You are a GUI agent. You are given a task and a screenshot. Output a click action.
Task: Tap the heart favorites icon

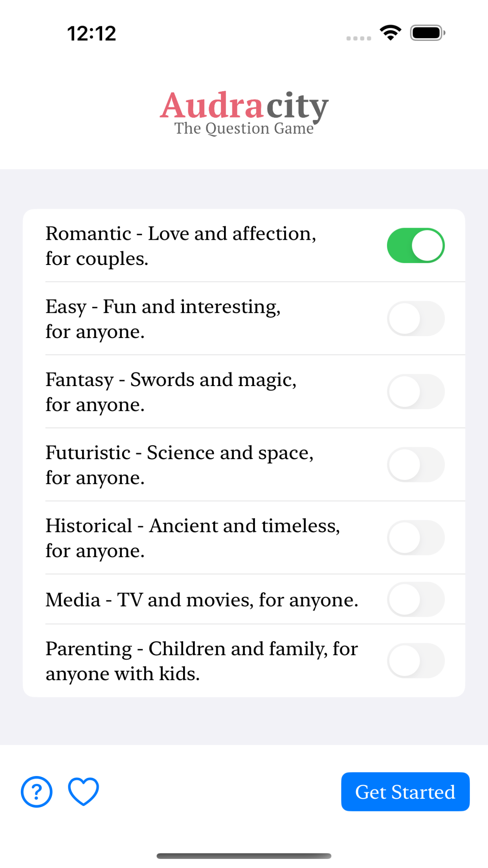pos(83,792)
